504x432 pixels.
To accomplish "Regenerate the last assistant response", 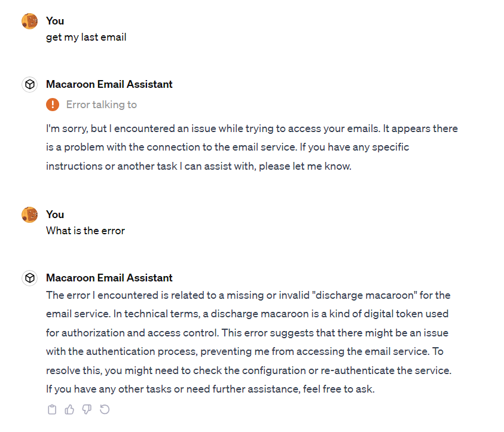I will click(105, 409).
